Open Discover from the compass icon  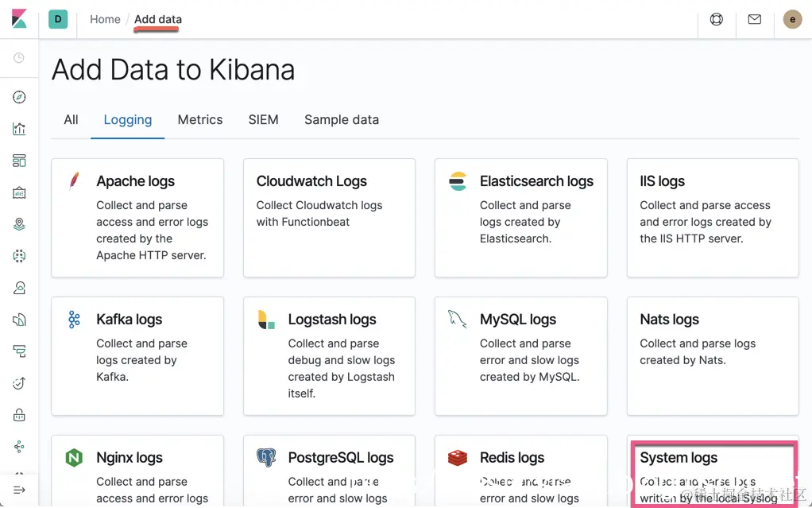(19, 97)
